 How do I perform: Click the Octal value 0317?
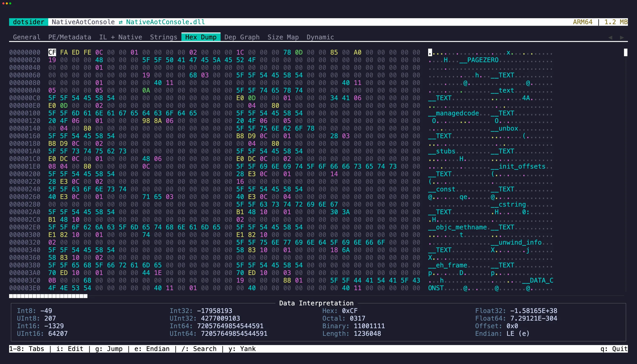(357, 318)
